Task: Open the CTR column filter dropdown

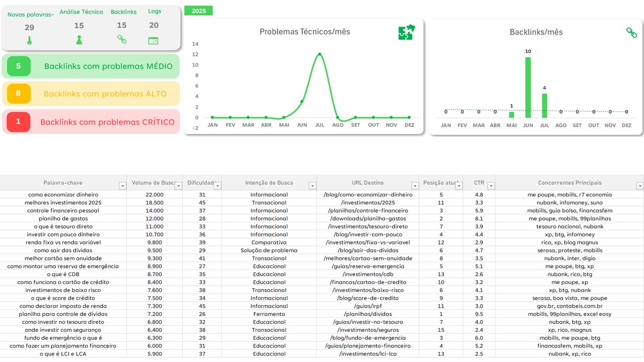Action: (491, 186)
